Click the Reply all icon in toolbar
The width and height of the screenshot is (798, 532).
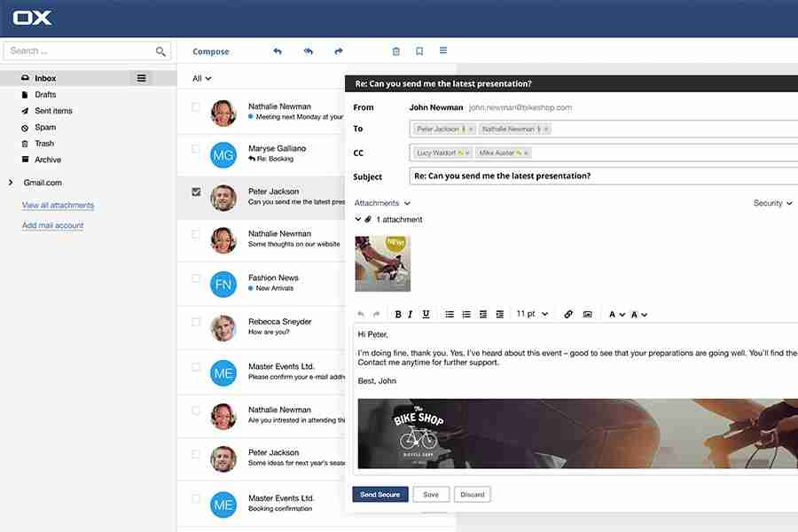tap(308, 51)
